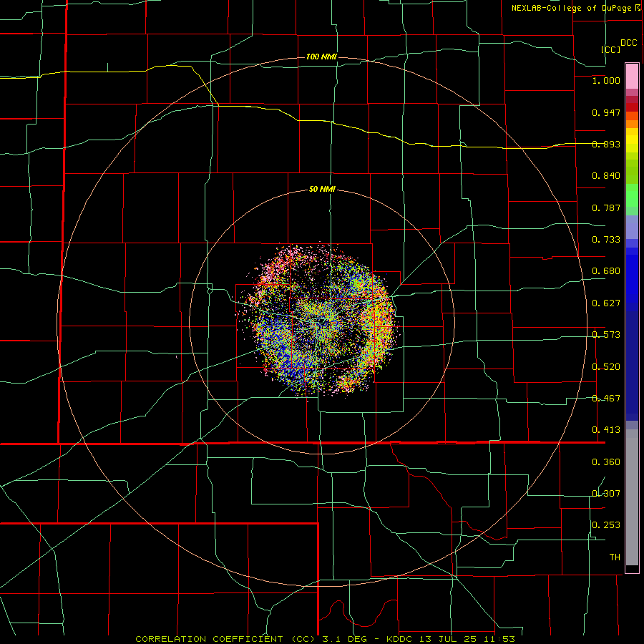Click the 1.000 value on the color scale
The image size is (644, 644).
tap(606, 80)
